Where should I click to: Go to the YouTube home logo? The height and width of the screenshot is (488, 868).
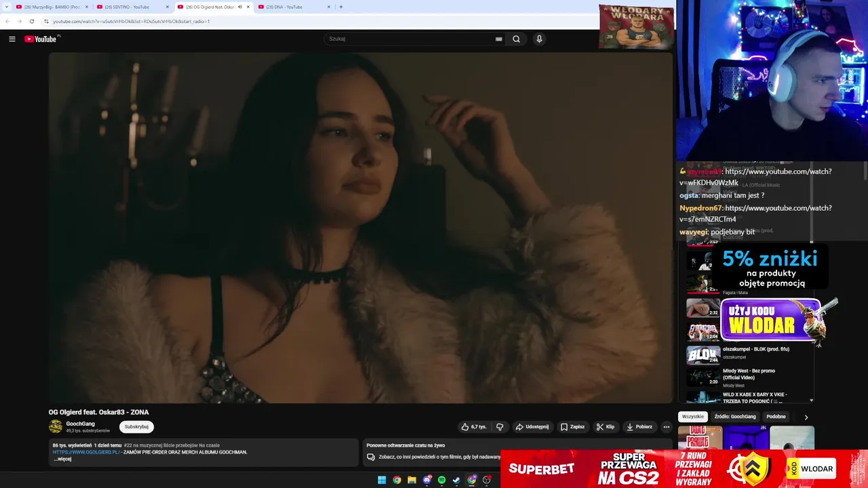[x=41, y=39]
